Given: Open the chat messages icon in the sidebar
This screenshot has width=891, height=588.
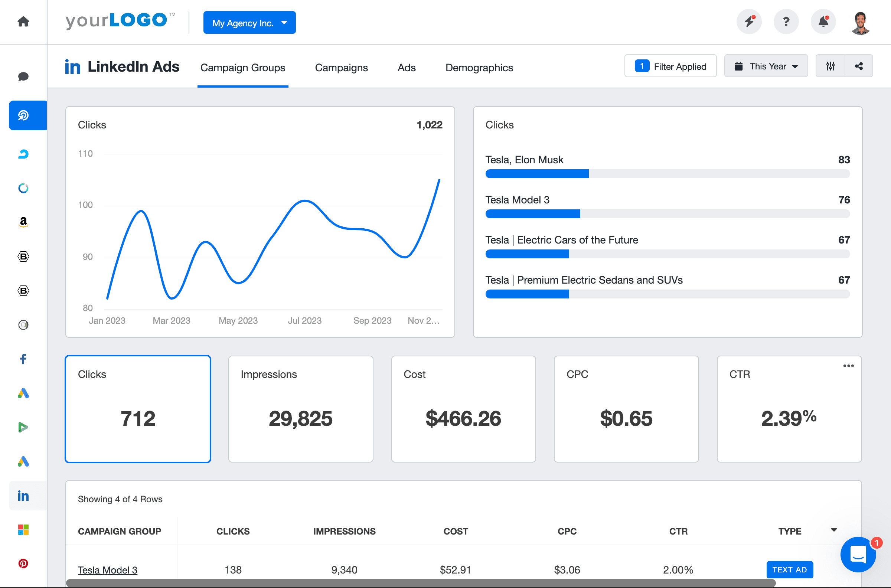Looking at the screenshot, I should coord(23,77).
